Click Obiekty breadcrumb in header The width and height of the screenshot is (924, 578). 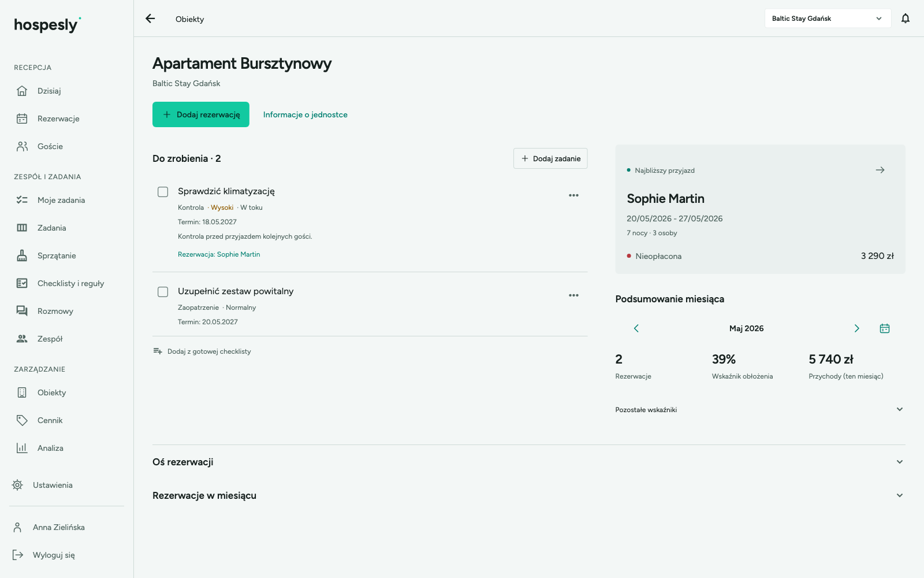pyautogui.click(x=190, y=19)
